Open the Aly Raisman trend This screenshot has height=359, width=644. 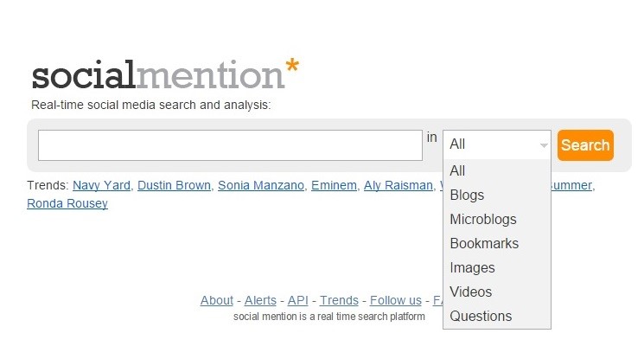pos(398,185)
